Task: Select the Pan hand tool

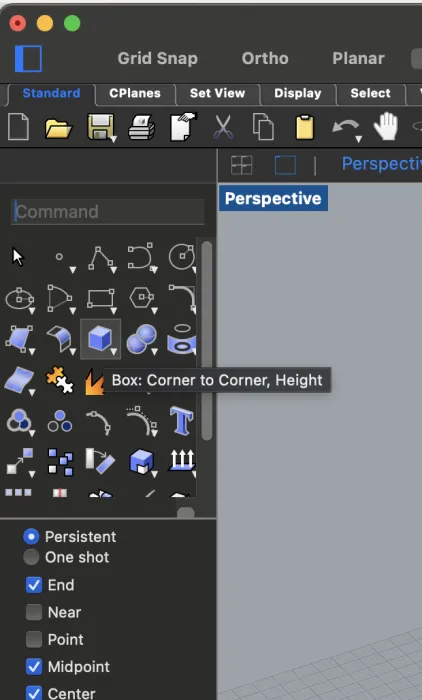Action: pyautogui.click(x=385, y=126)
